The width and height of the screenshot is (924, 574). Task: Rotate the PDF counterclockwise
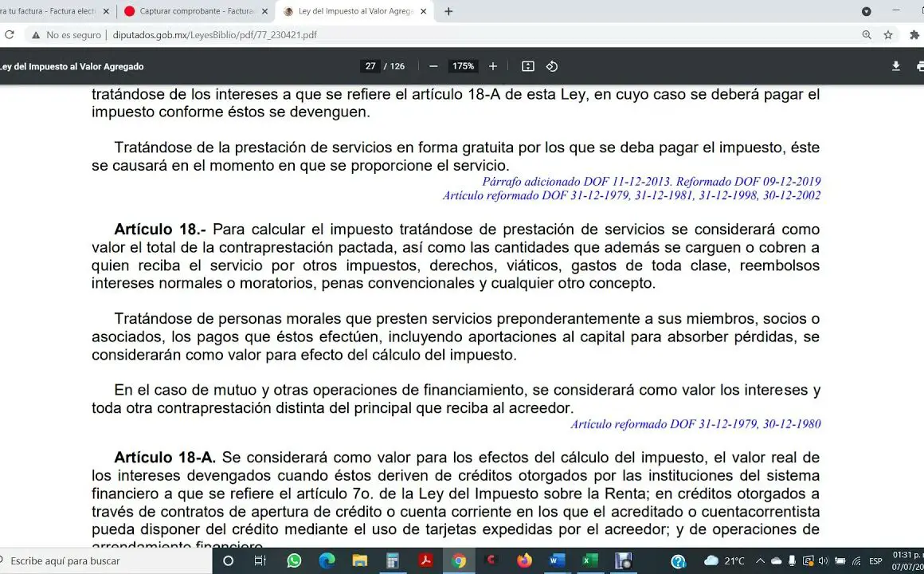[x=551, y=66]
